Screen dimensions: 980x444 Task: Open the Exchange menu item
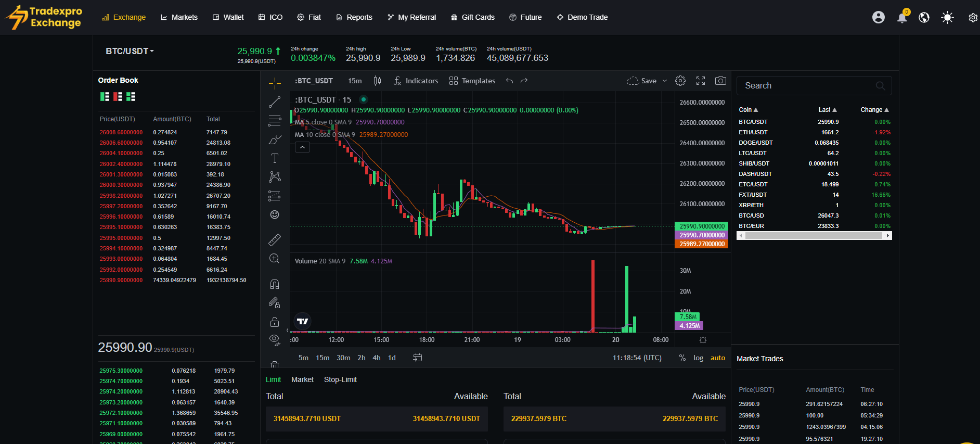click(124, 17)
